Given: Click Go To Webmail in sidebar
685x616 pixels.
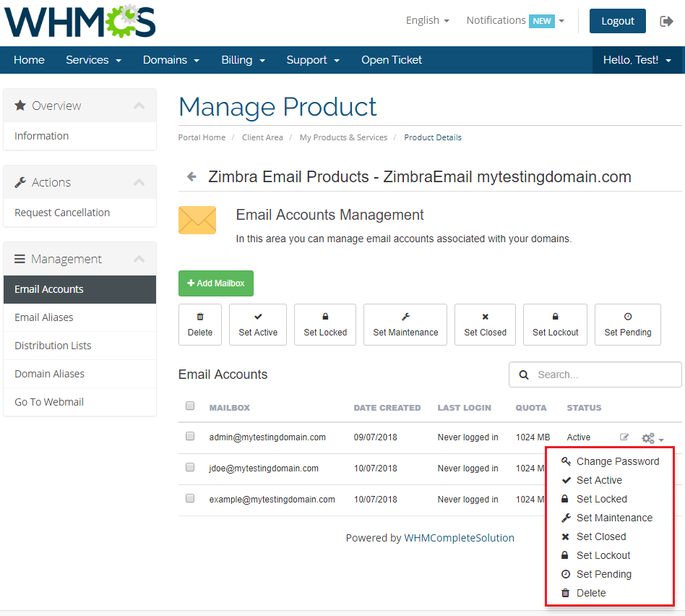Looking at the screenshot, I should (x=79, y=402).
